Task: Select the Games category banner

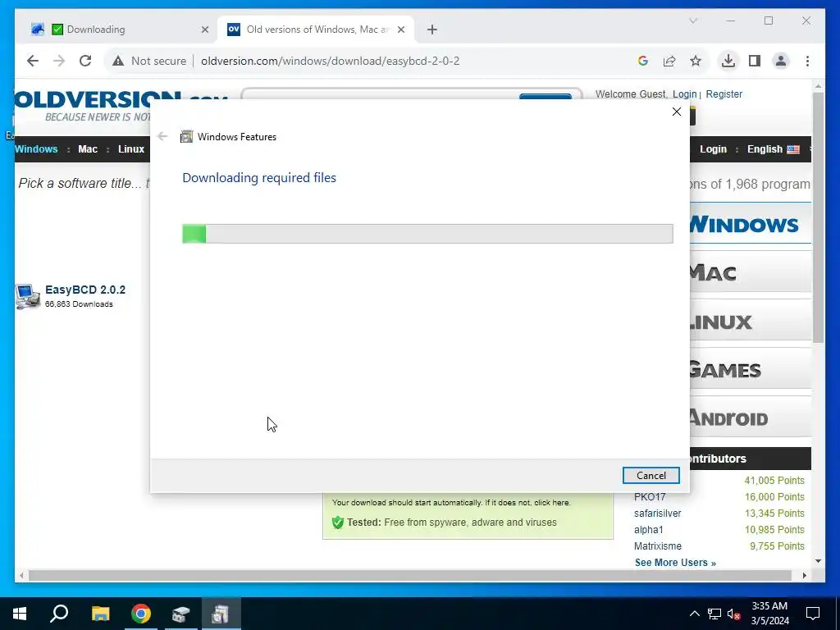Action: click(750, 370)
